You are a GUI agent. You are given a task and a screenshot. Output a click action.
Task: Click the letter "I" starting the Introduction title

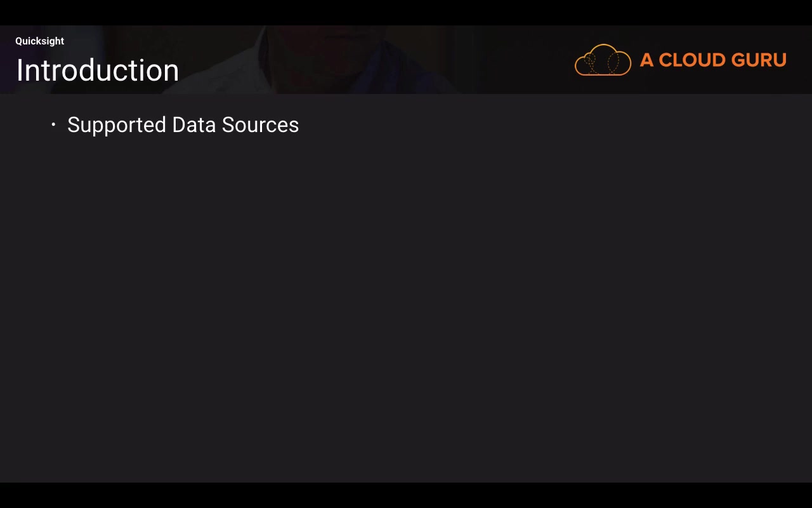point(20,70)
